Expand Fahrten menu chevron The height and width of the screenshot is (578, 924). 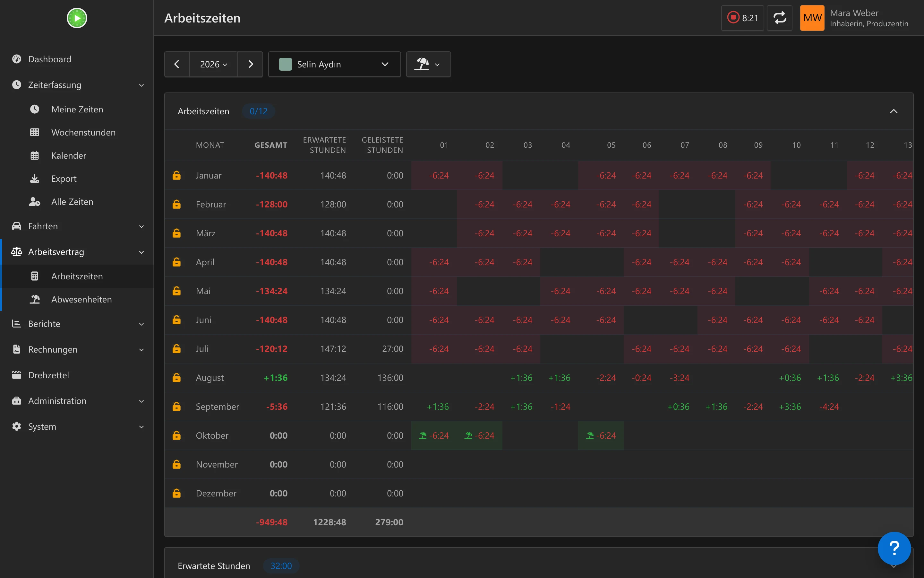coord(141,226)
